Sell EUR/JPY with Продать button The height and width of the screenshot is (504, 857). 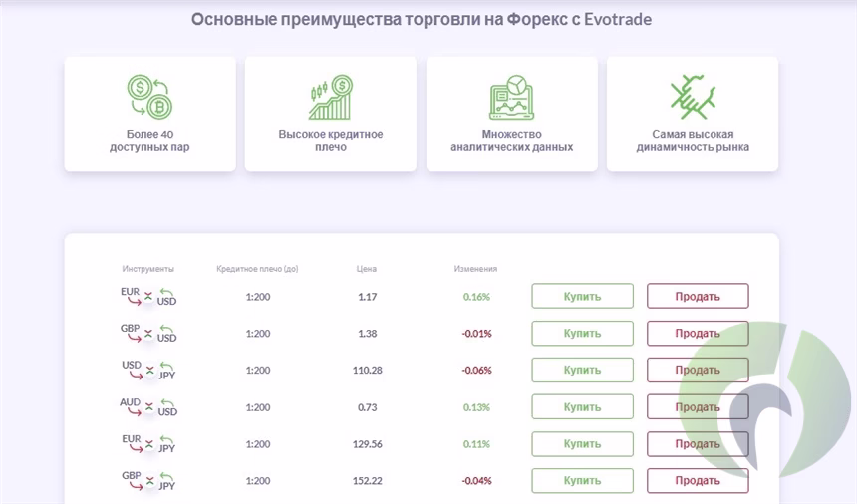pos(698,444)
